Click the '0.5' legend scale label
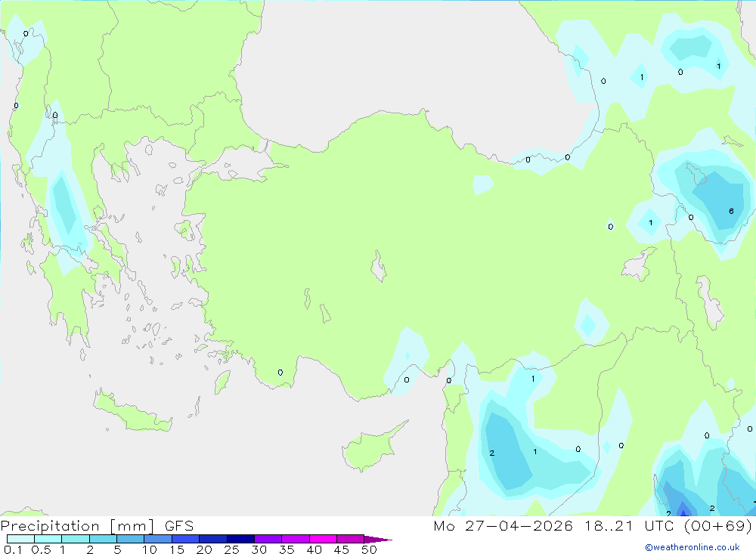Viewport: 756px width, 554px height. 41,549
